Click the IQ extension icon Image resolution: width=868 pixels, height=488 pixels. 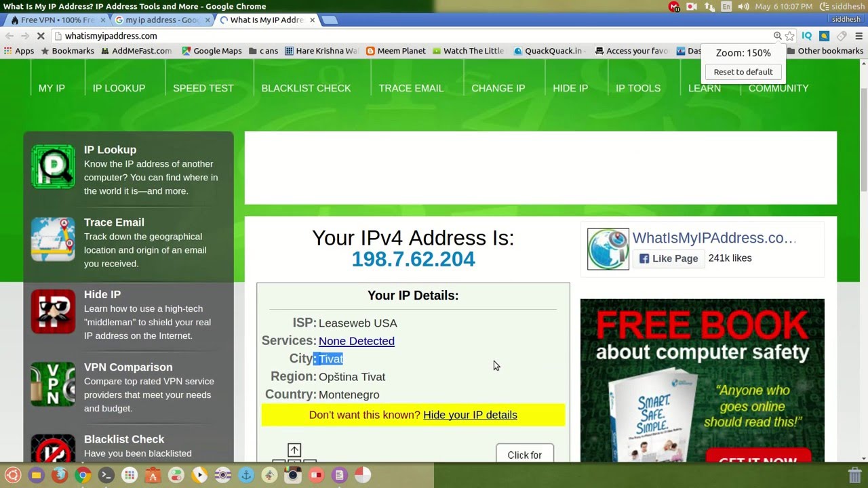coord(806,36)
